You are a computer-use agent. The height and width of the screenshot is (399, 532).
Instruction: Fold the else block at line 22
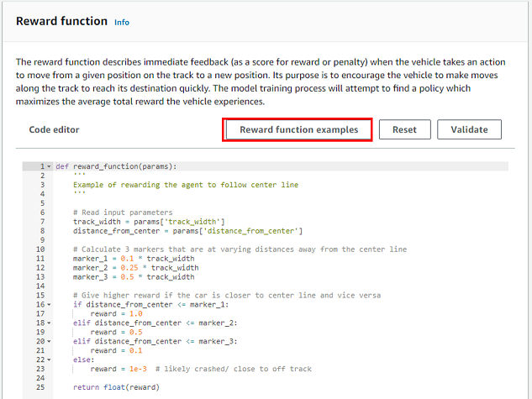49,360
